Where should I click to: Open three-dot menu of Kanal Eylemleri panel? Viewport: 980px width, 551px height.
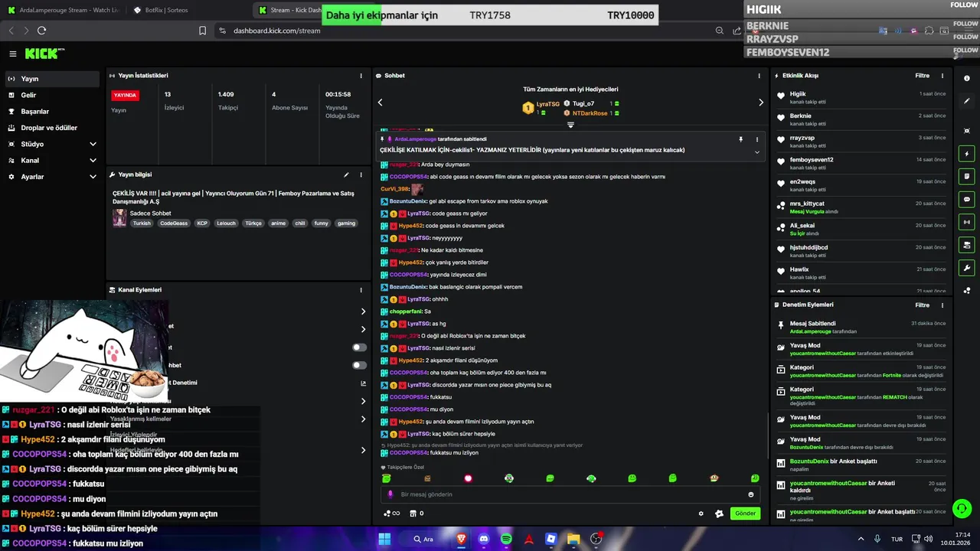point(361,290)
